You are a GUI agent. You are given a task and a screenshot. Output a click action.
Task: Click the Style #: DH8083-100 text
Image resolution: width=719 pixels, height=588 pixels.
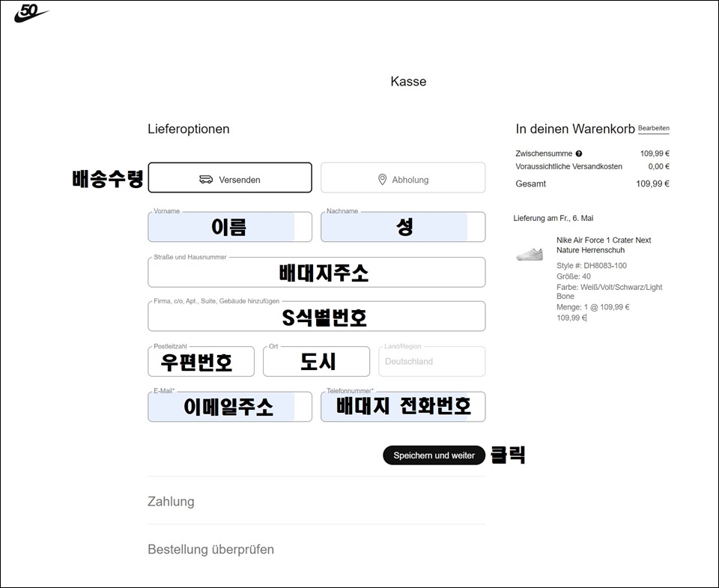(x=592, y=266)
